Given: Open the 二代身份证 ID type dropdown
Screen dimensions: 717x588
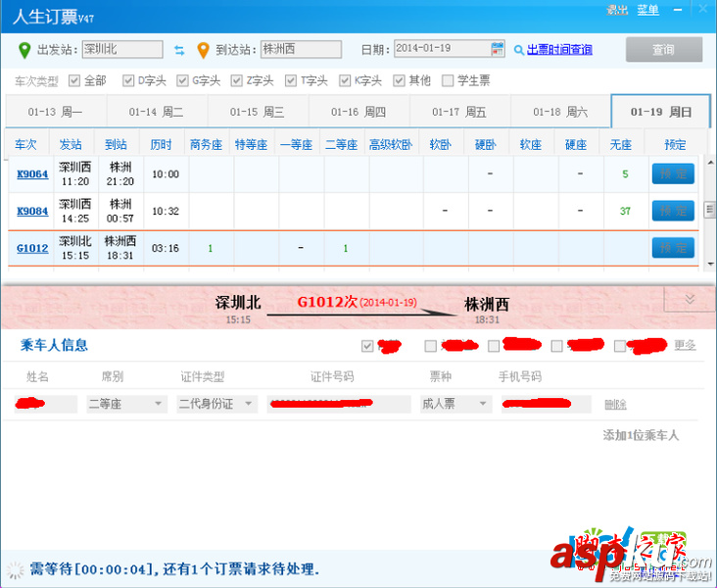Looking at the screenshot, I should coord(216,404).
